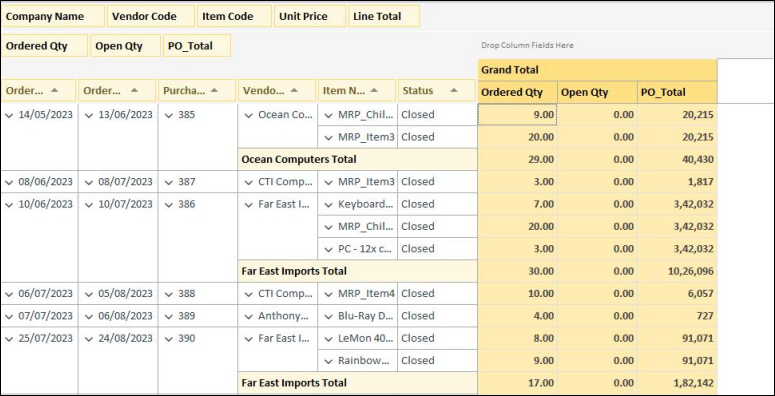Viewport: 775px width, 396px height.
Task: Select the Closed status for MRP_Item4 row
Action: coord(437,293)
